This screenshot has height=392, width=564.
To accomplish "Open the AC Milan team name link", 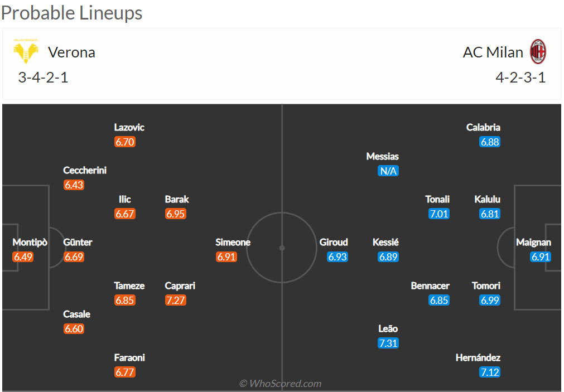I will [x=493, y=52].
